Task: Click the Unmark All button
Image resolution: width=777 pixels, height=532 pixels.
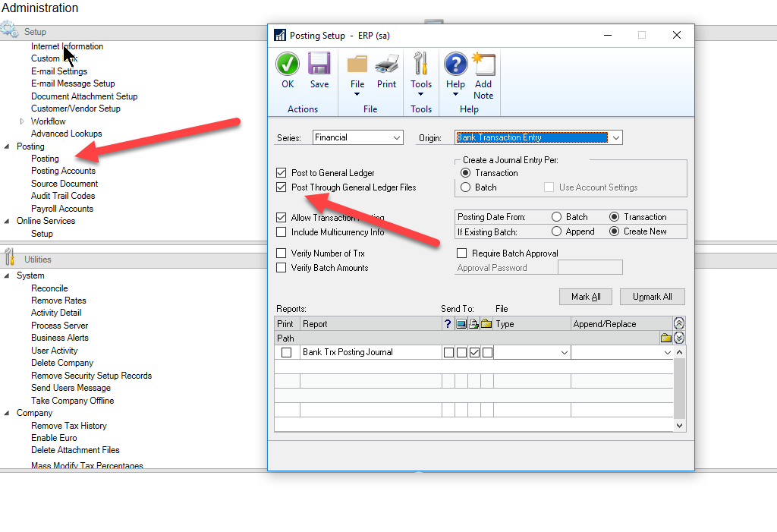Action: click(x=652, y=297)
